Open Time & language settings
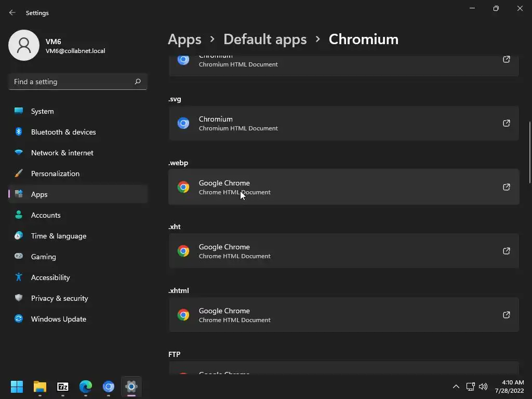 click(x=78, y=236)
